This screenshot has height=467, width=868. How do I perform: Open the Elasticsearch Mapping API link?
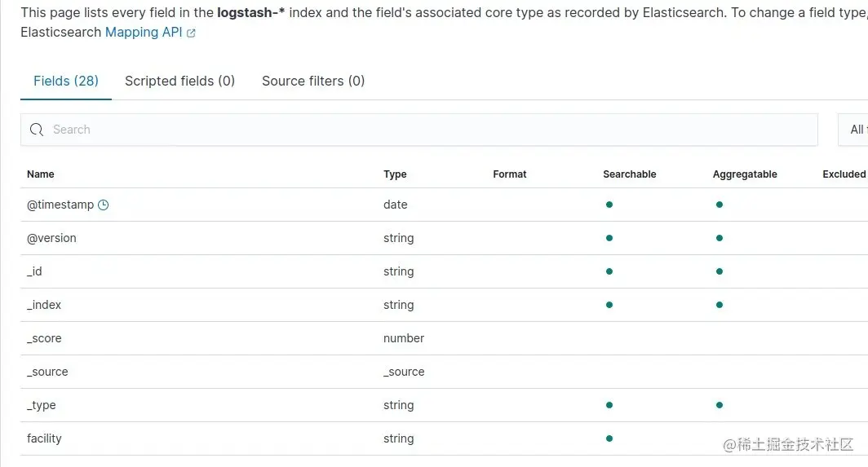144,33
